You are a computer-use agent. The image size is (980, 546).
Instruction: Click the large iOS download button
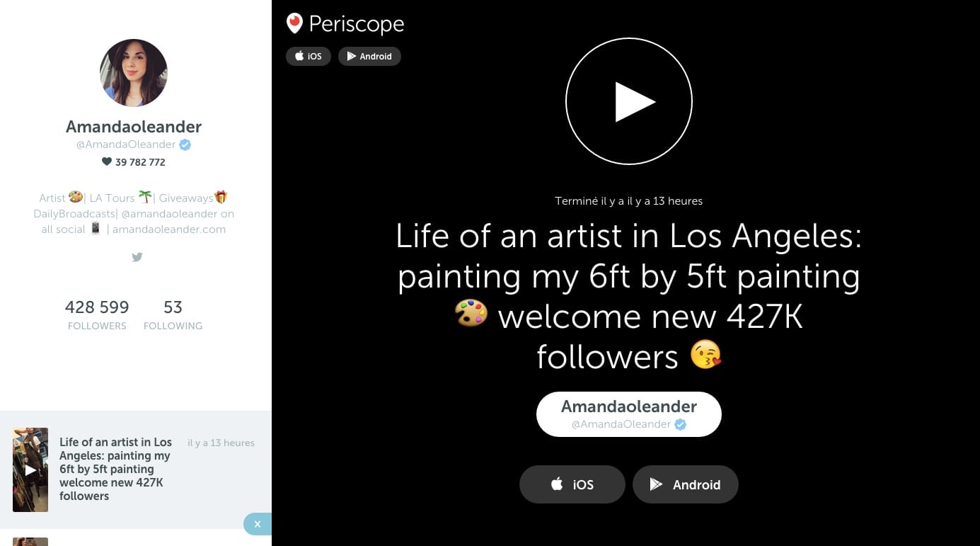572,484
